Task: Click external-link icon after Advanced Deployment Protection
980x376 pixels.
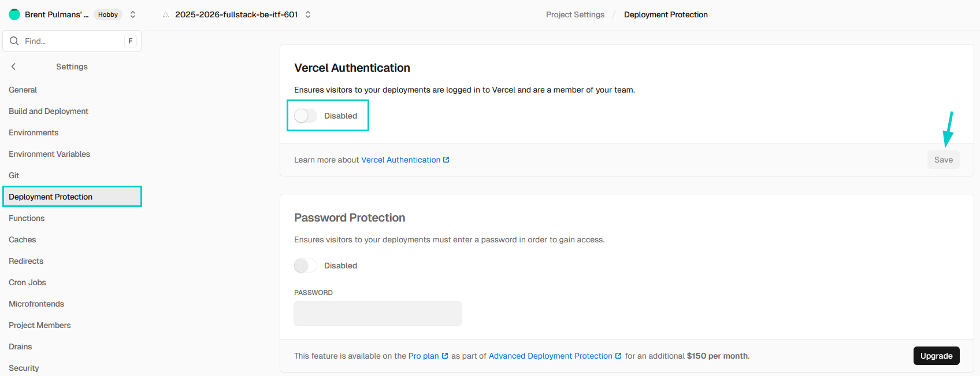Action: pyautogui.click(x=618, y=356)
